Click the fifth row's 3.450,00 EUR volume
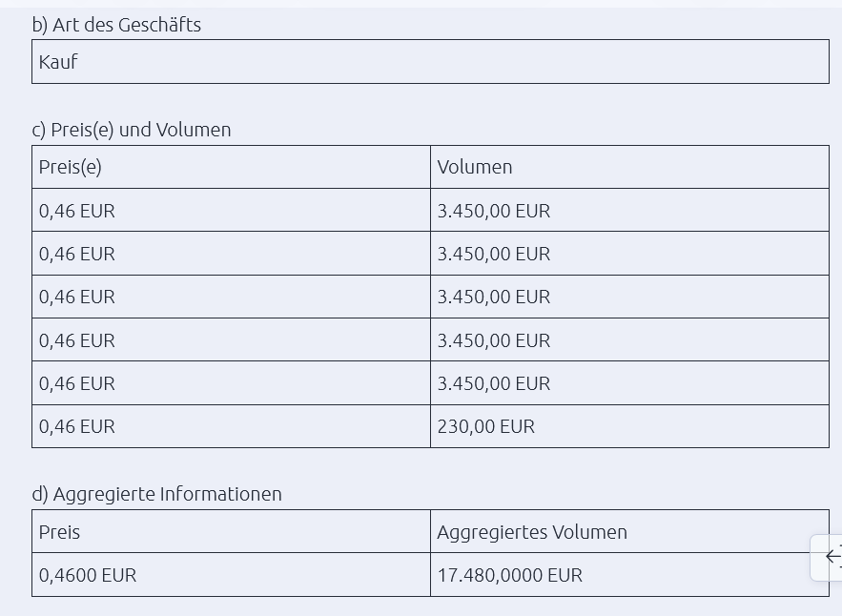This screenshot has height=616, width=842. (x=494, y=383)
